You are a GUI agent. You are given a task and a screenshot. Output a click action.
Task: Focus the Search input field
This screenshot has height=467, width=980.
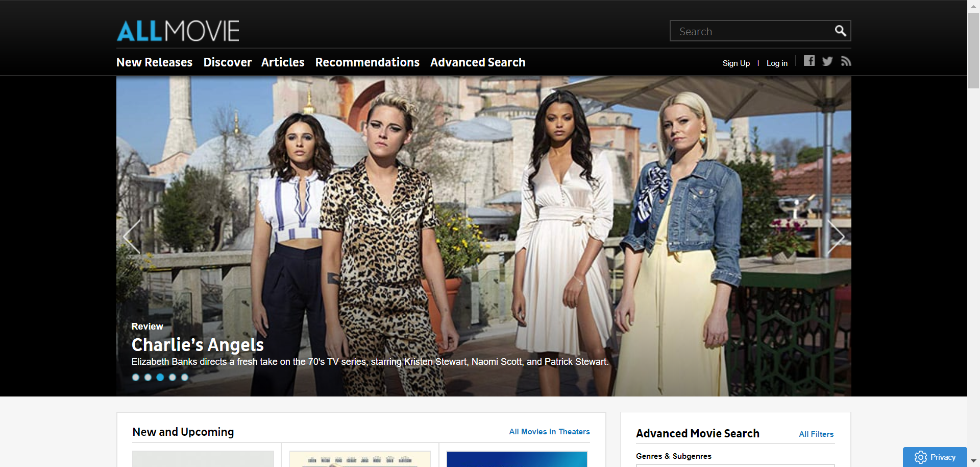[750, 31]
